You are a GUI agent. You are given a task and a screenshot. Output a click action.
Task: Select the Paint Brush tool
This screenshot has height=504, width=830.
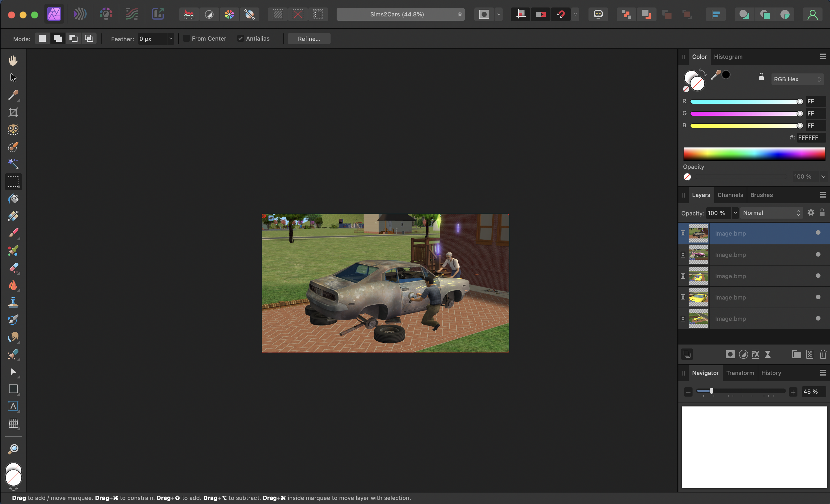13,233
